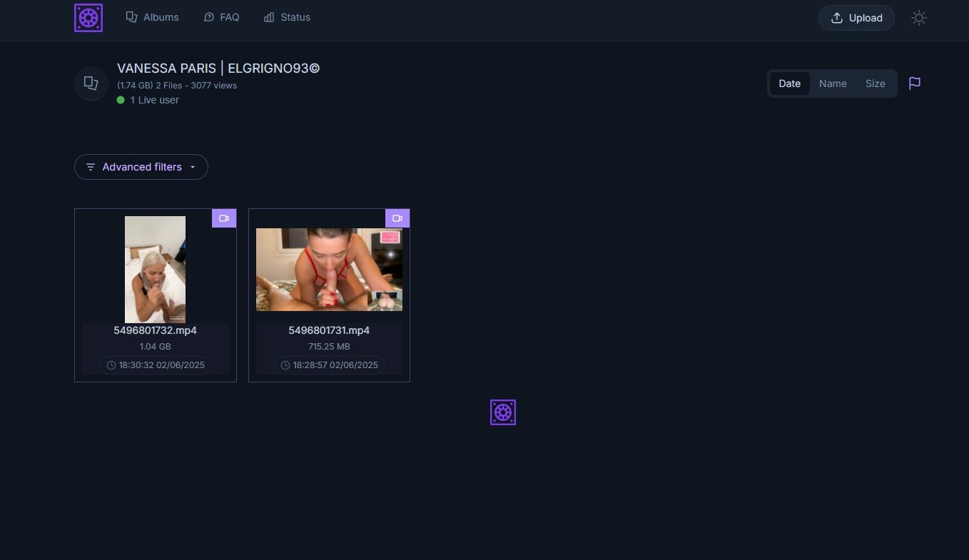Click the site logo in the navbar
969x560 pixels.
coord(88,18)
